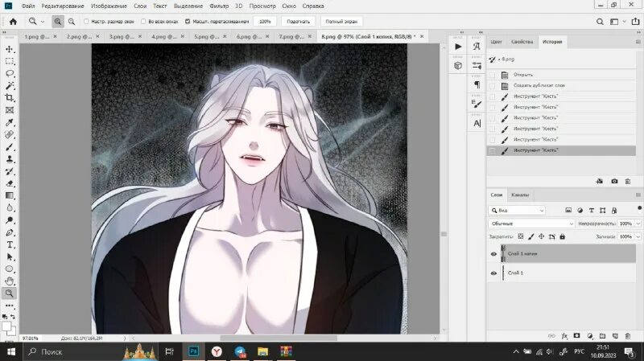
Task: Add layer style fx icon
Action: coord(564,336)
